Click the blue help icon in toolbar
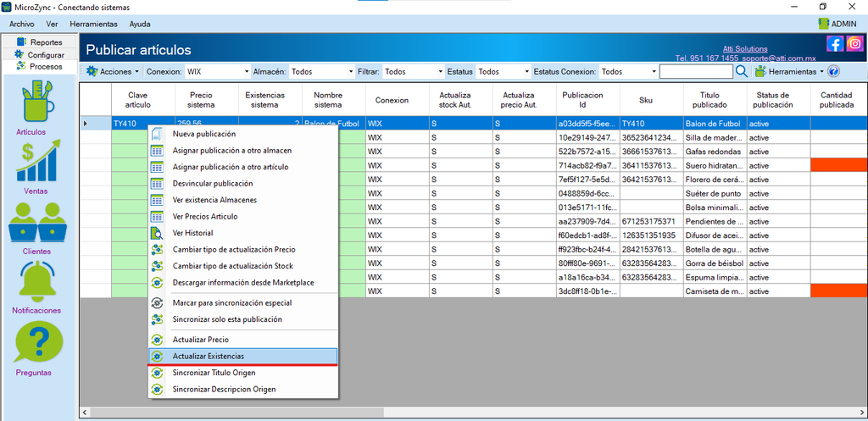This screenshot has width=868, height=421. 834,71
